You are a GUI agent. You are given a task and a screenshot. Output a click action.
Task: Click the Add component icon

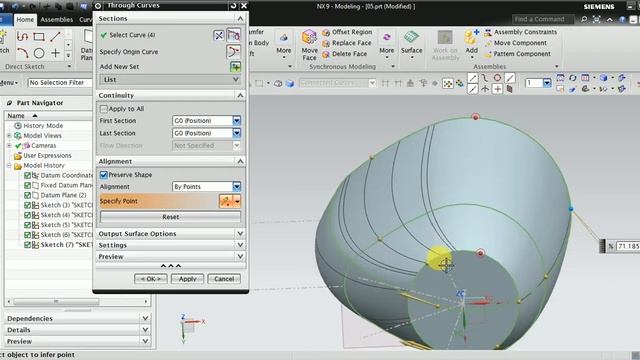click(x=471, y=38)
